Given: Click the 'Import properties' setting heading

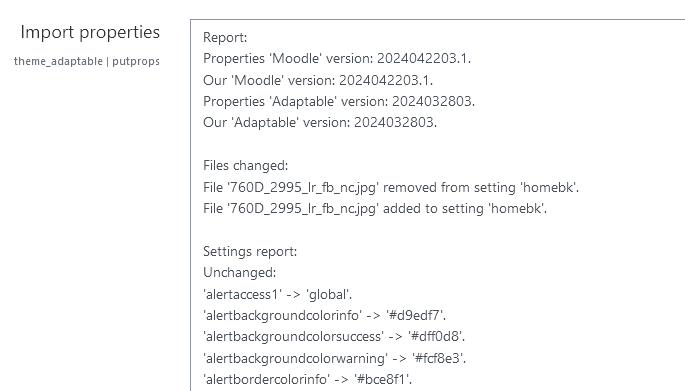Looking at the screenshot, I should (90, 32).
